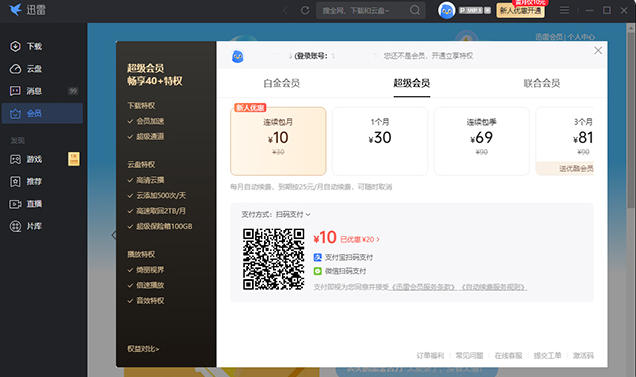This screenshot has height=377, width=636.
Task: Click the 新人优惠 tag on first plan
Action: tap(250, 108)
